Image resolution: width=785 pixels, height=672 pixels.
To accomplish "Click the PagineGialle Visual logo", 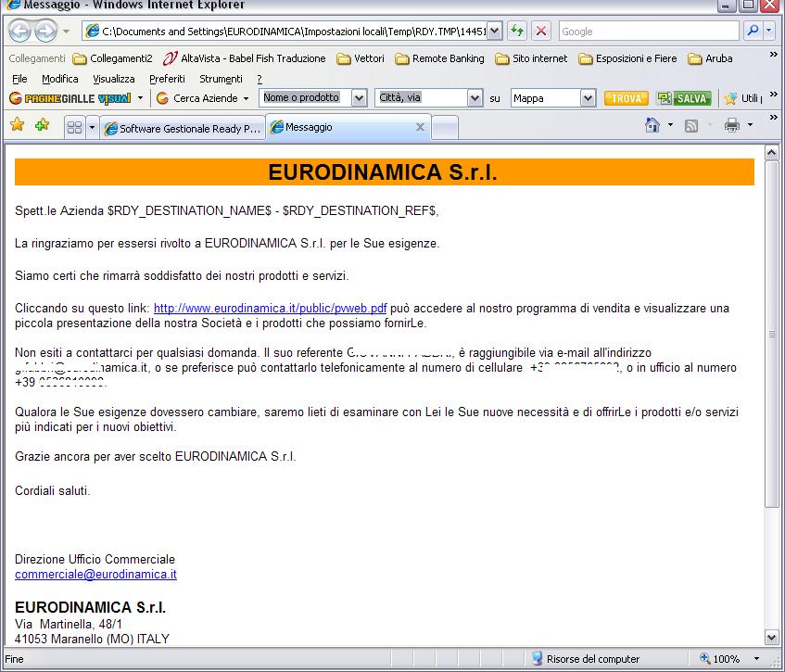I will pyautogui.click(x=70, y=98).
